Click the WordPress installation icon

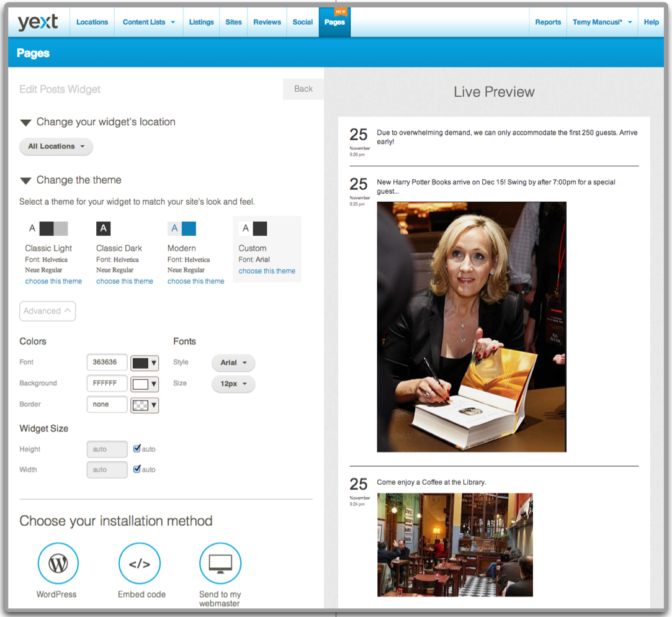58,564
